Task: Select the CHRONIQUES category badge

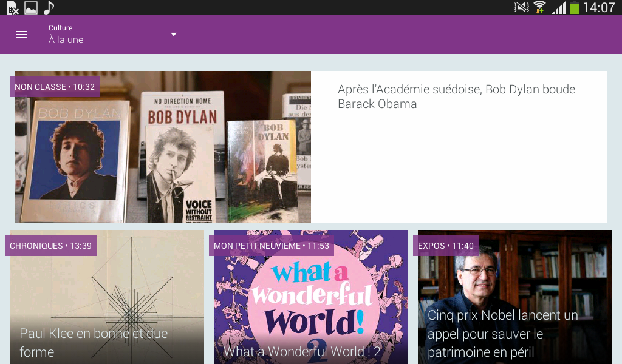Action: click(x=50, y=245)
